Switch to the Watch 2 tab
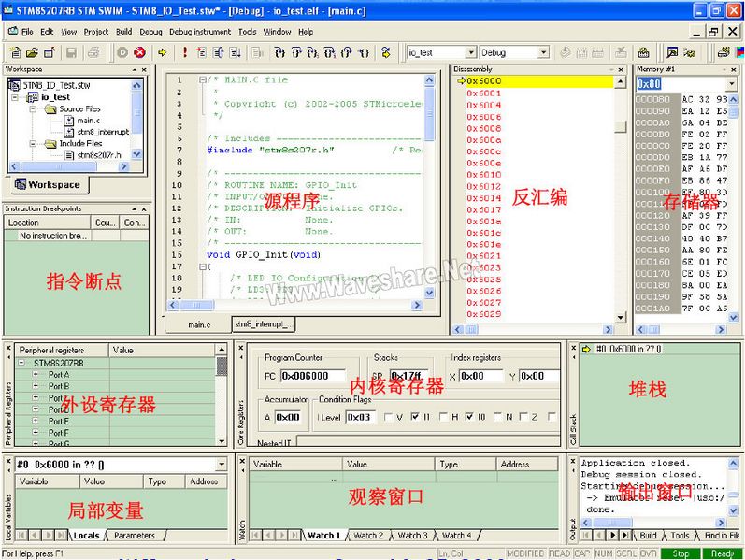Screen dimensions: 745x560 pyautogui.click(x=368, y=536)
